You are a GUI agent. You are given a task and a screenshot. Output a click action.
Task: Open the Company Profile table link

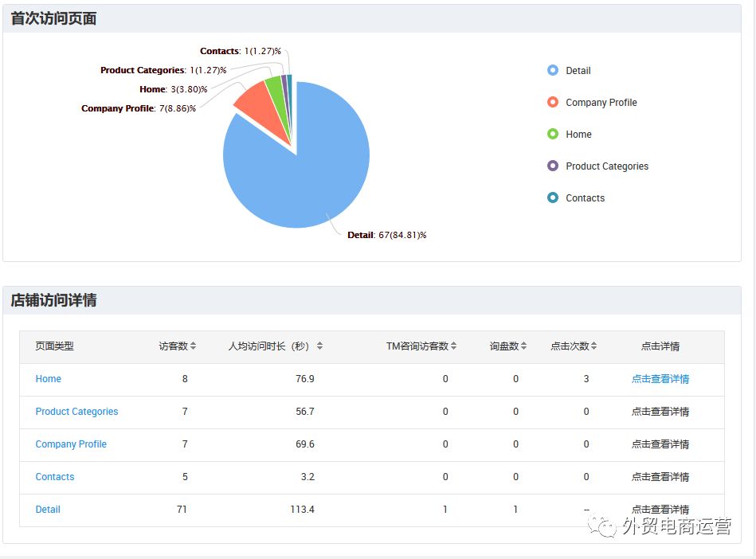point(71,444)
